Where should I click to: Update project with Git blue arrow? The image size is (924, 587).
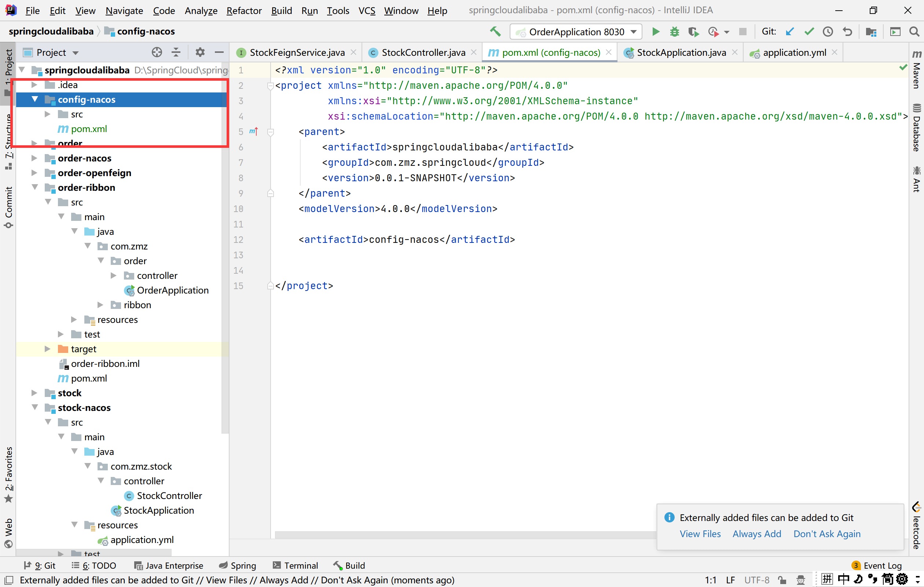790,32
